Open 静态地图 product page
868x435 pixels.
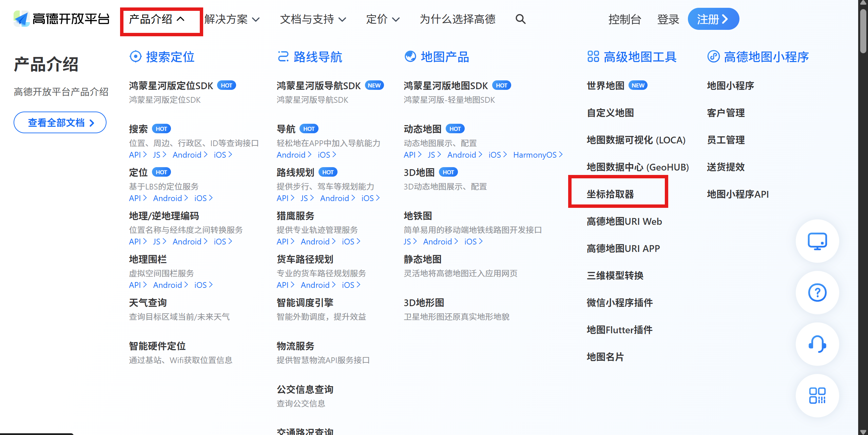tap(422, 259)
